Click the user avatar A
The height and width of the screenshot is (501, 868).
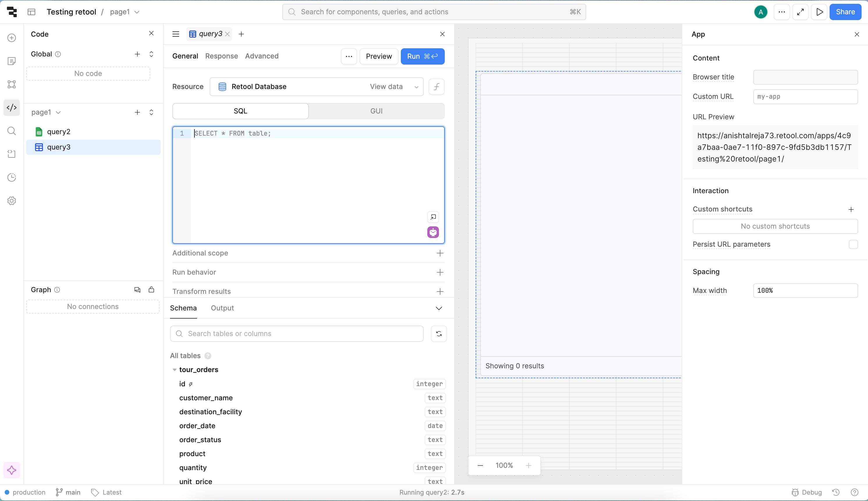click(x=761, y=12)
